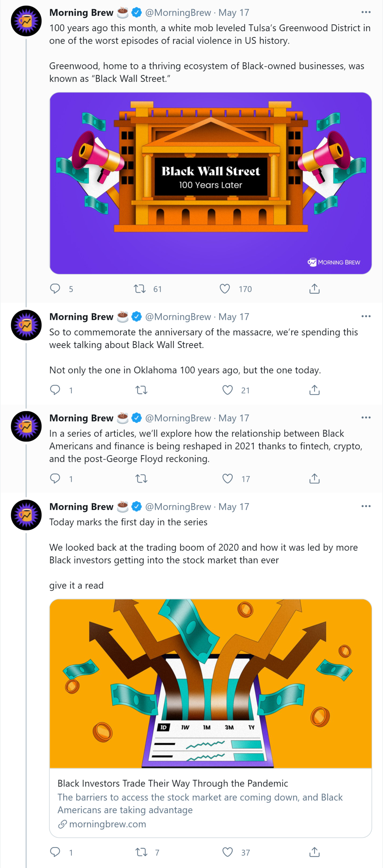The width and height of the screenshot is (383, 868).
Task: Share the "series of articles" tweet
Action: click(314, 479)
